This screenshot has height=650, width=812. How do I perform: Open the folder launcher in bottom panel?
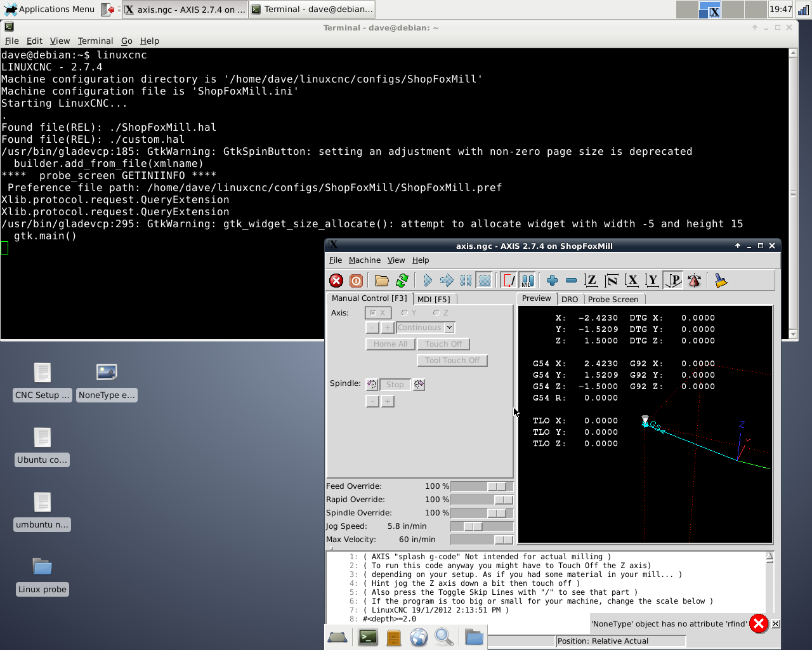pyautogui.click(x=474, y=637)
